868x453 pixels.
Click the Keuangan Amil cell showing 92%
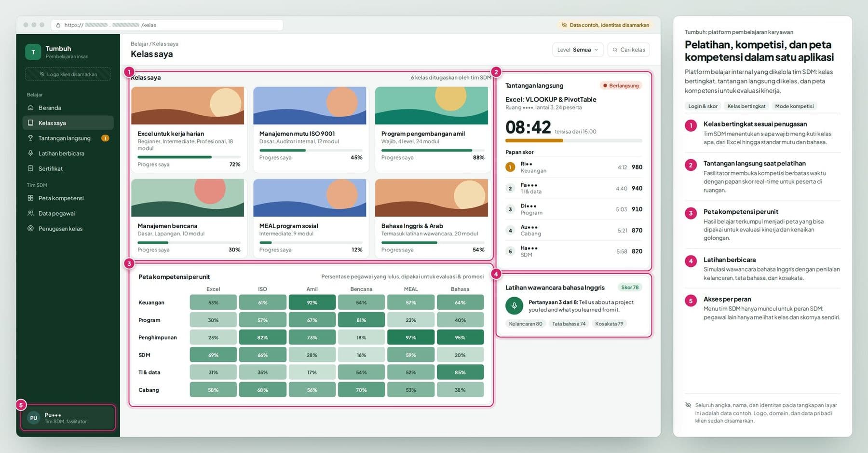(312, 302)
